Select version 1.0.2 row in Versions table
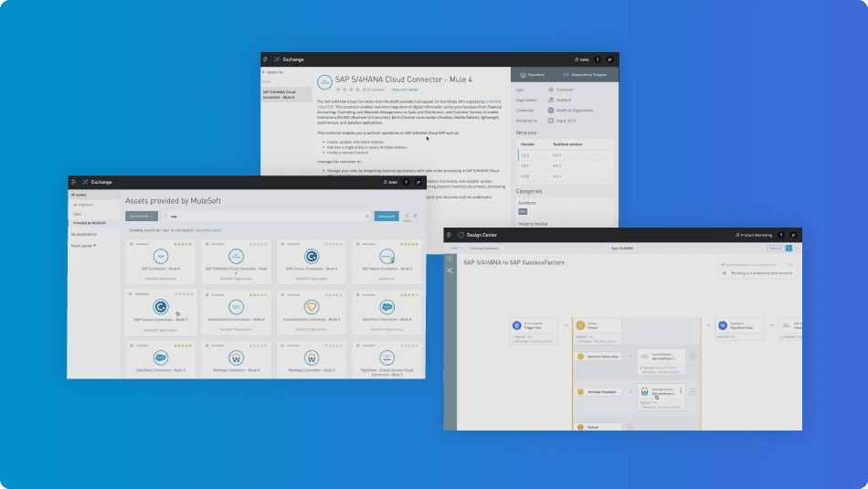The height and width of the screenshot is (489, 868). click(x=566, y=155)
